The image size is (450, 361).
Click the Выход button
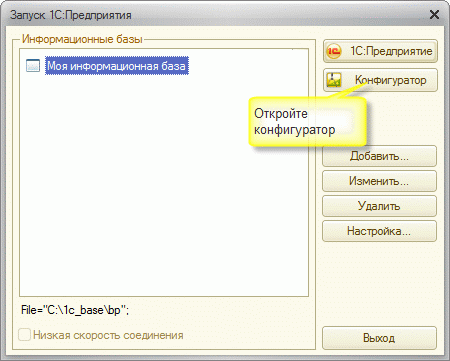[x=379, y=338]
